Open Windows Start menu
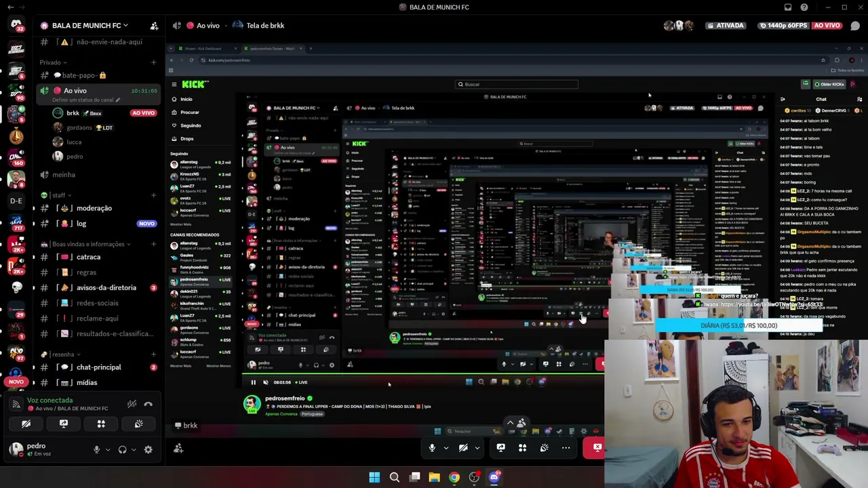The height and width of the screenshot is (488, 868). (x=374, y=477)
